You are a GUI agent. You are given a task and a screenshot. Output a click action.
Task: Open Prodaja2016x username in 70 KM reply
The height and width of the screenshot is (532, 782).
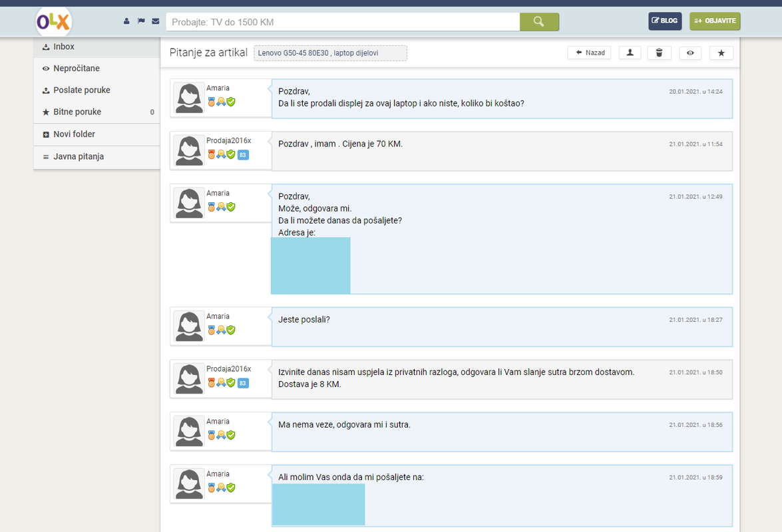tap(229, 141)
